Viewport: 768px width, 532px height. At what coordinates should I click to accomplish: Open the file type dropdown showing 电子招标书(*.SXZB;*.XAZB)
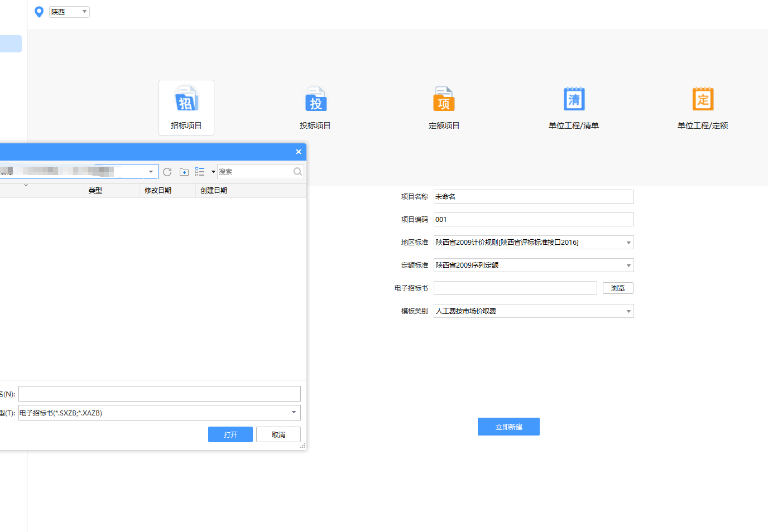click(293, 413)
